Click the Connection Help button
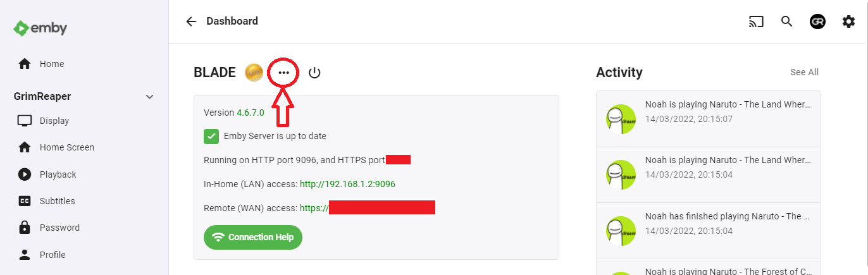Screen dimensions: 868x275 click(x=253, y=237)
